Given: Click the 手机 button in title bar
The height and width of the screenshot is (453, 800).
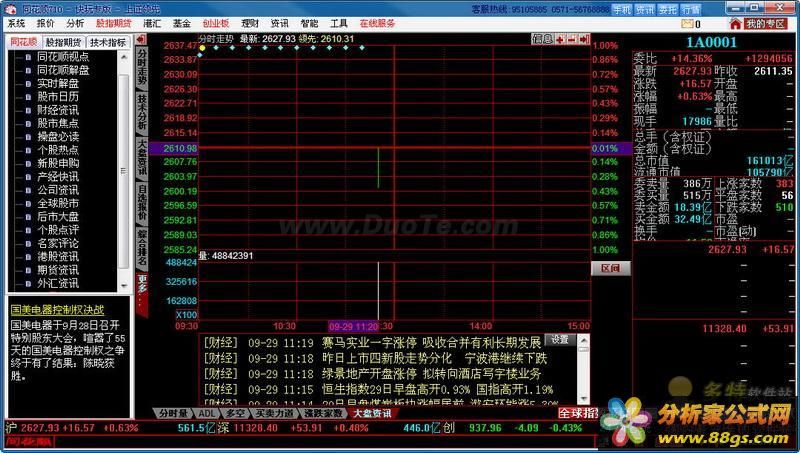Looking at the screenshot, I should click(621, 10).
